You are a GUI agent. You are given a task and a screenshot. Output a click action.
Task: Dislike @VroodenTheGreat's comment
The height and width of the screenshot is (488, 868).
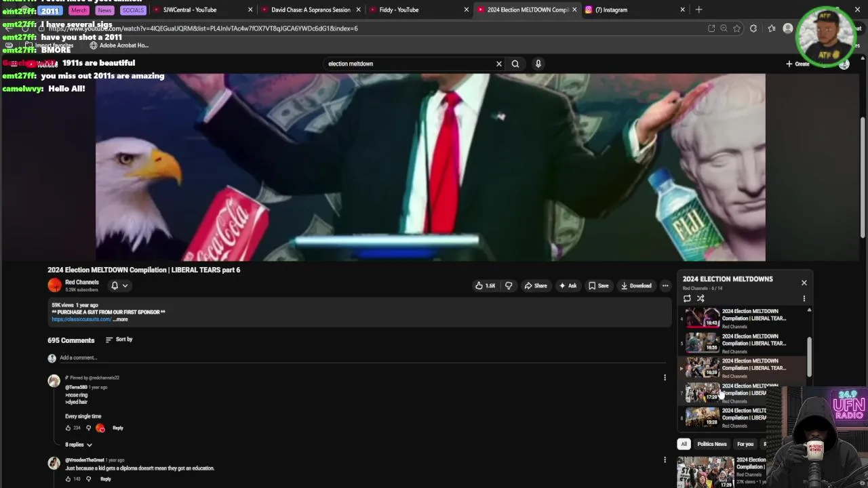coord(88,479)
